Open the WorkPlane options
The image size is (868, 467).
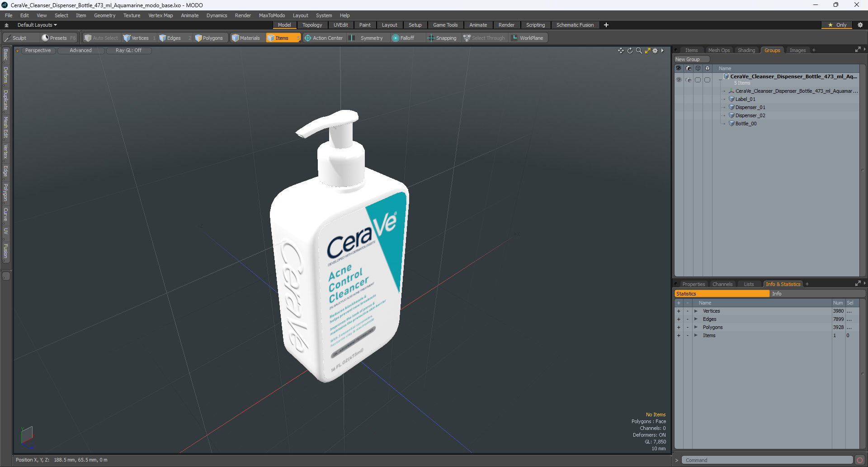528,38
